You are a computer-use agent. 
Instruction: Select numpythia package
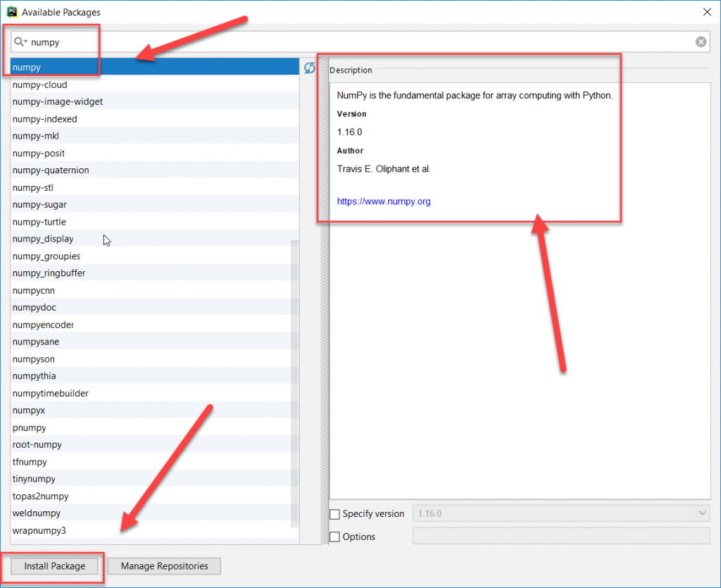point(155,376)
